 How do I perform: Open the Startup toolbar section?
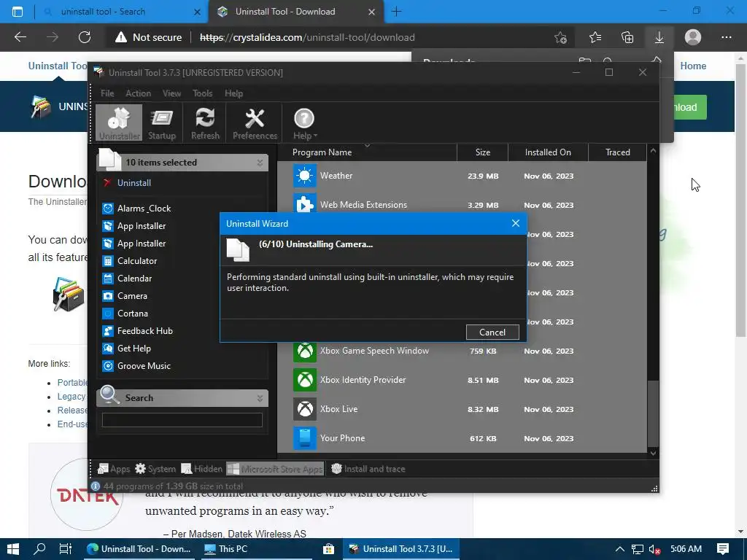pyautogui.click(x=162, y=122)
